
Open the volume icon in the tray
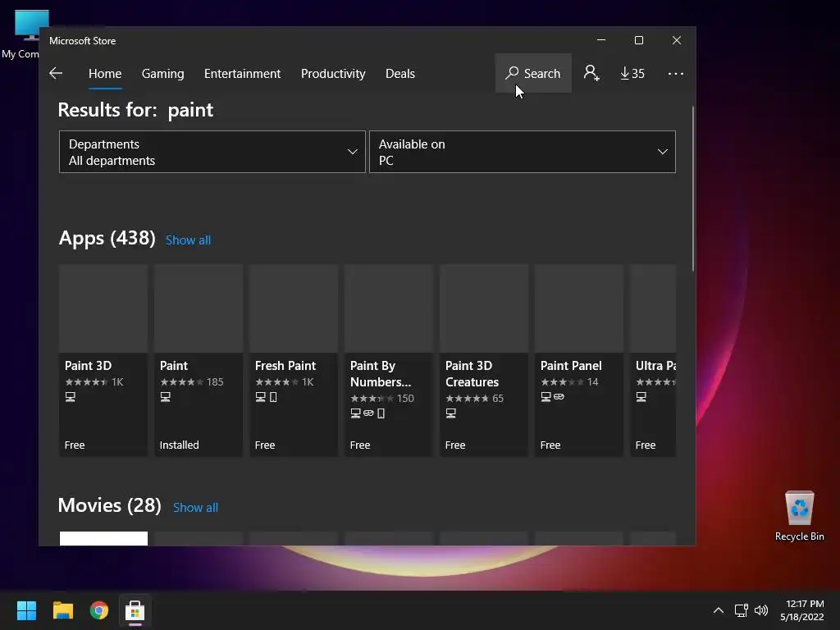[x=760, y=610]
